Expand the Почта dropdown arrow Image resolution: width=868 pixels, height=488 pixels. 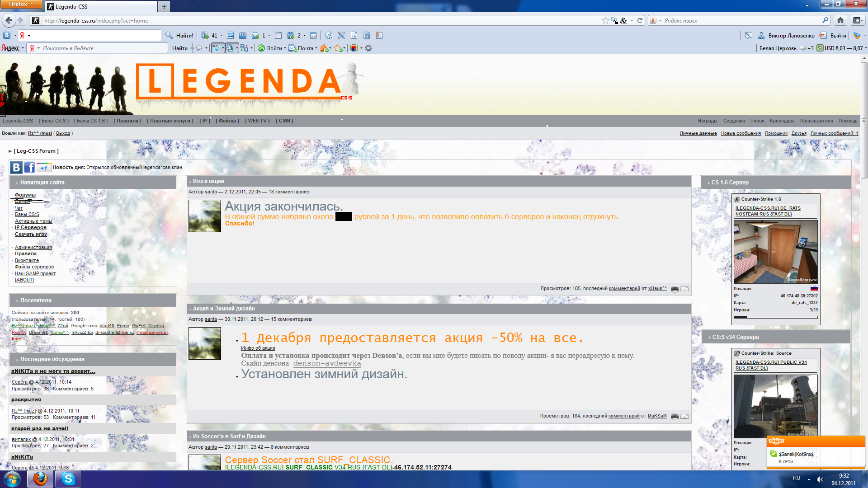[316, 48]
